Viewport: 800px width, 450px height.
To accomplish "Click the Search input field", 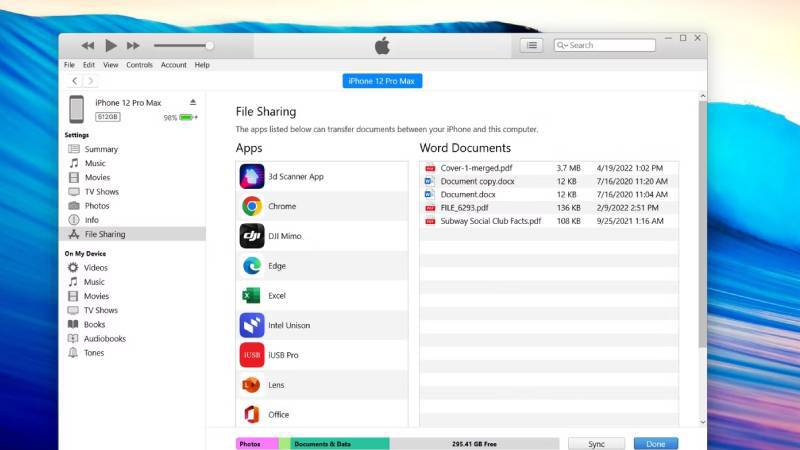I will click(x=605, y=45).
